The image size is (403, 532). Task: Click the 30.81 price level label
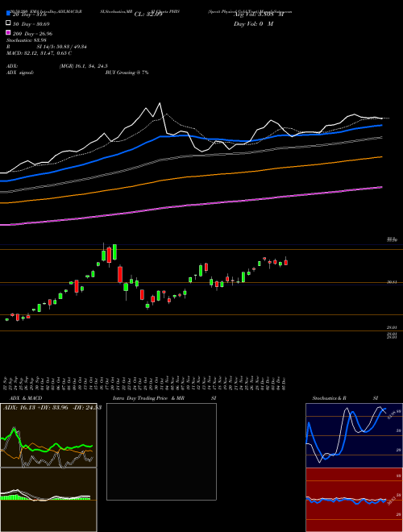tap(392, 282)
